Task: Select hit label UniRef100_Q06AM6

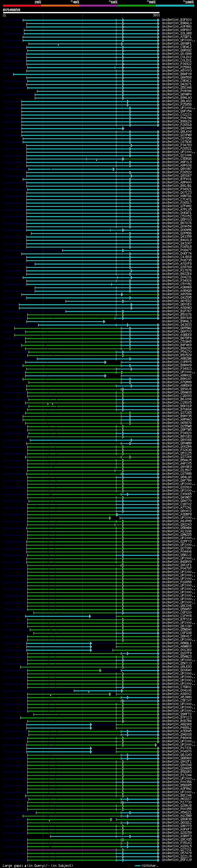Action: click(x=177, y=230)
